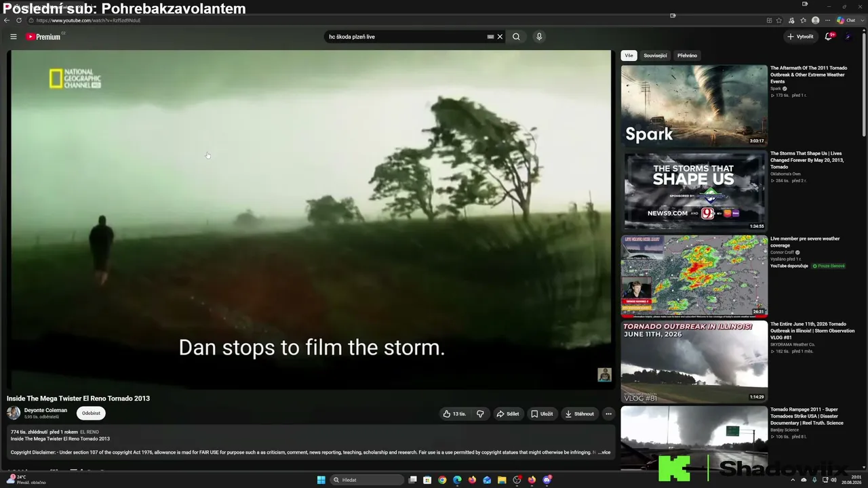
Task: Dislike the video with thumbs down
Action: 480,413
